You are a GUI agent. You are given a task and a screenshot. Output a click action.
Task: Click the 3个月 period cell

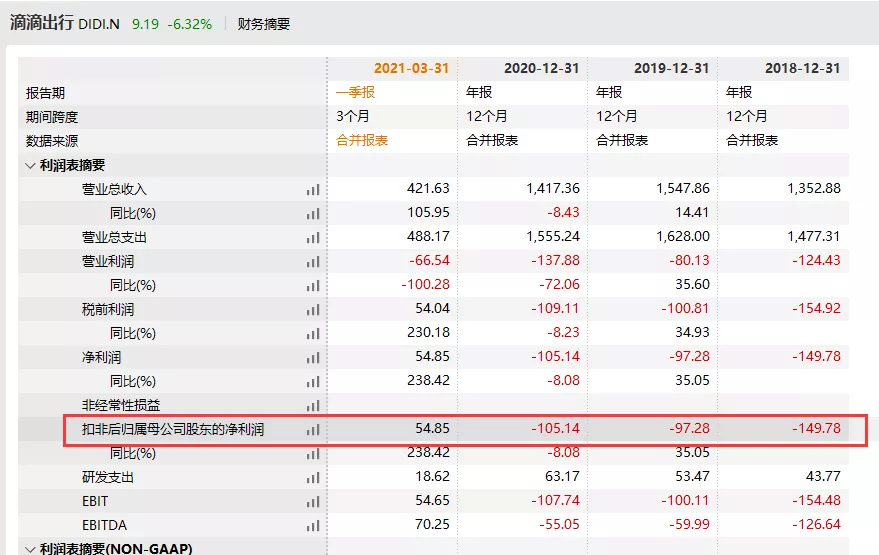tap(353, 116)
